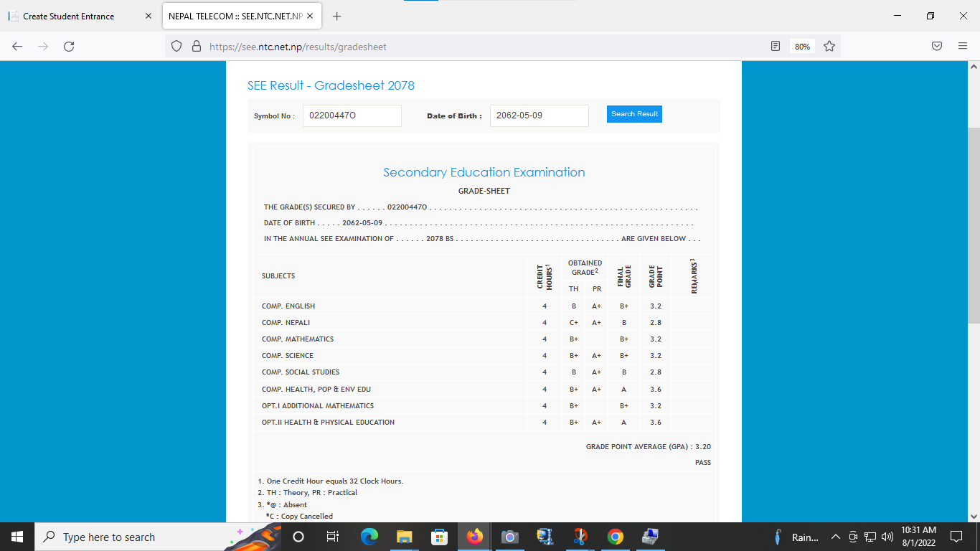Close the Nepal Telecom SEE tab
The image size is (980, 551).
(x=310, y=16)
